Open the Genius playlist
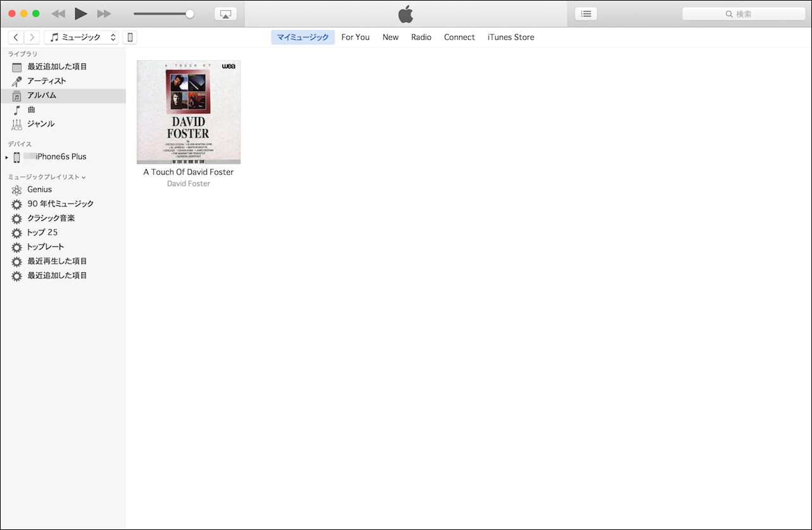The image size is (812, 530). pyautogui.click(x=63, y=189)
